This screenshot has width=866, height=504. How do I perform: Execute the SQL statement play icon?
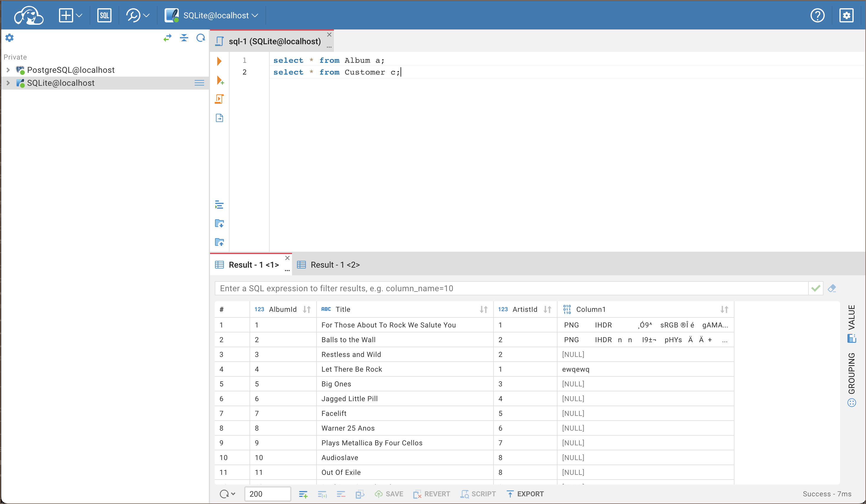coord(219,62)
